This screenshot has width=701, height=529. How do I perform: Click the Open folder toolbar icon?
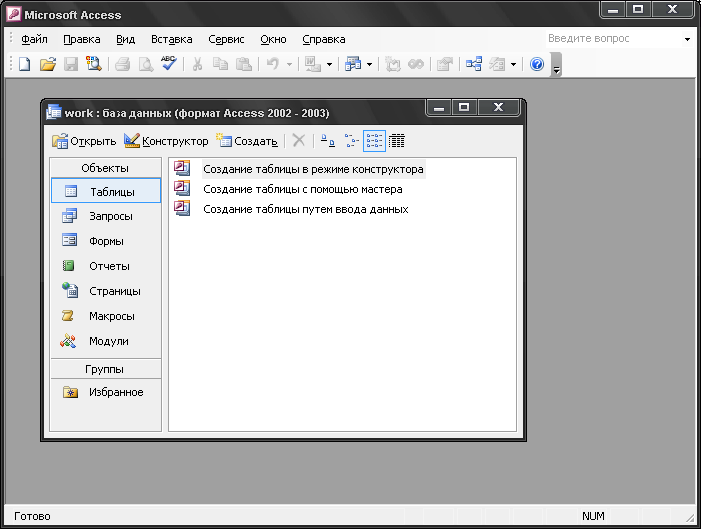pyautogui.click(x=48, y=64)
